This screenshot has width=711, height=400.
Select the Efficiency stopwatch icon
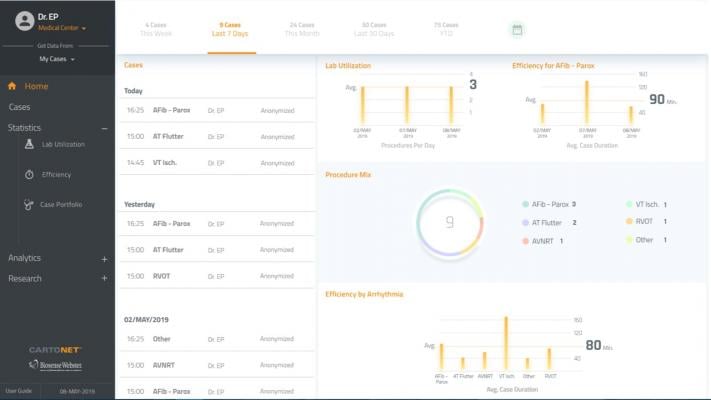pos(30,174)
